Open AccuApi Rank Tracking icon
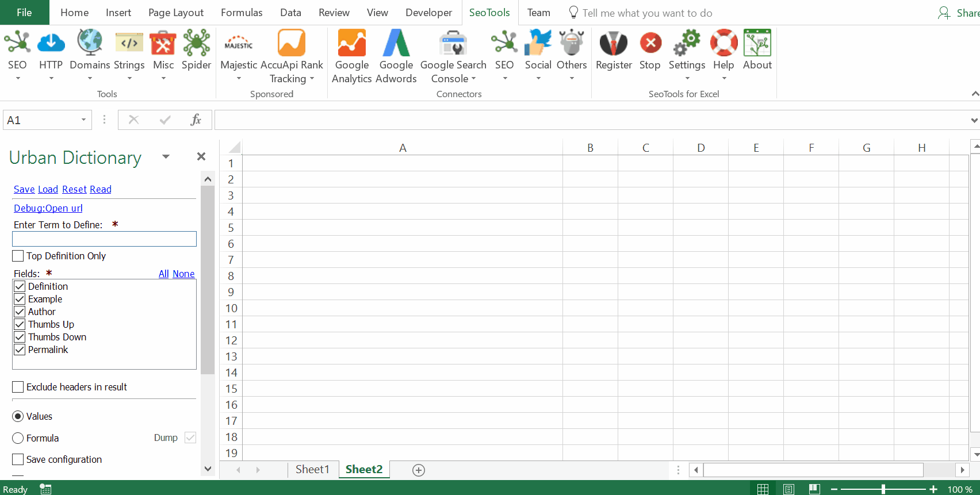The image size is (980, 495). click(x=292, y=43)
